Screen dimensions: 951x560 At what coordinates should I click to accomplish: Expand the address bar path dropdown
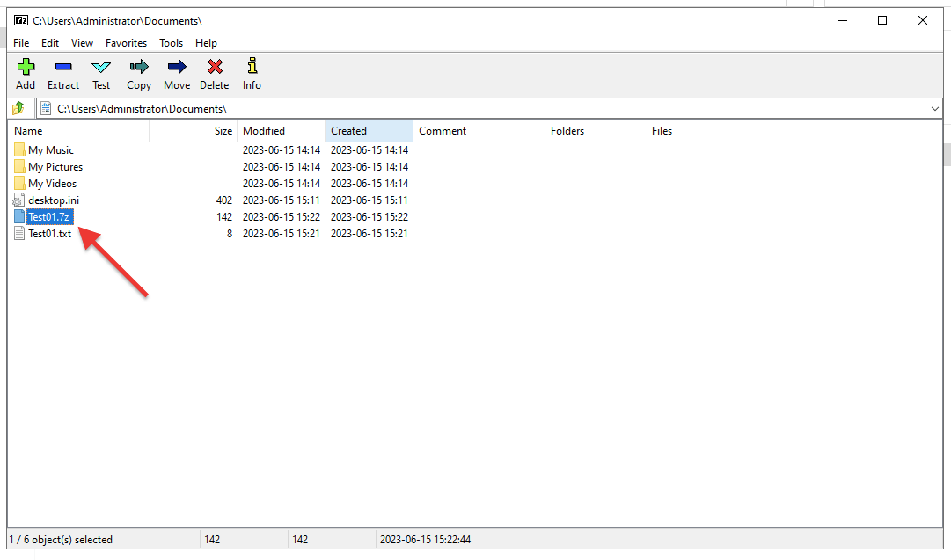click(x=934, y=109)
